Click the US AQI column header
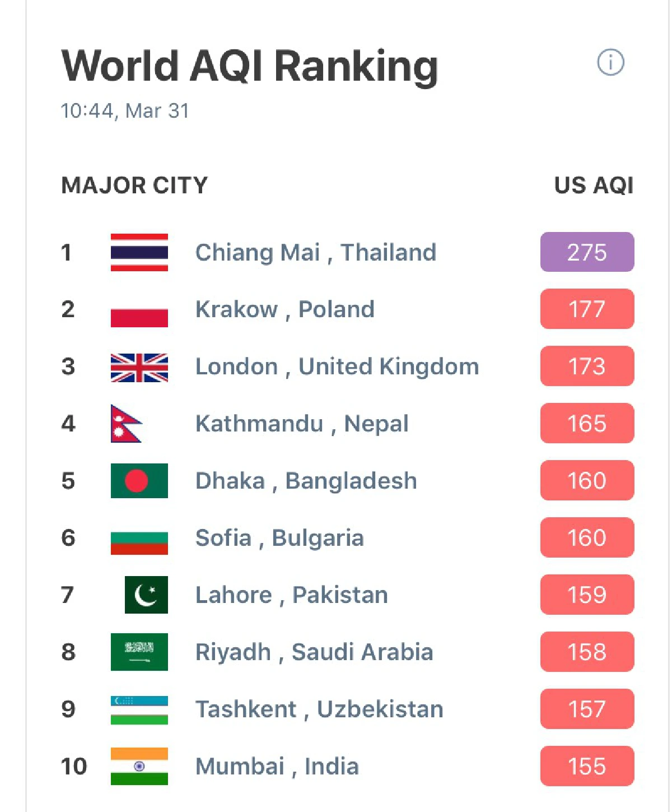The width and height of the screenshot is (672, 812). [594, 185]
